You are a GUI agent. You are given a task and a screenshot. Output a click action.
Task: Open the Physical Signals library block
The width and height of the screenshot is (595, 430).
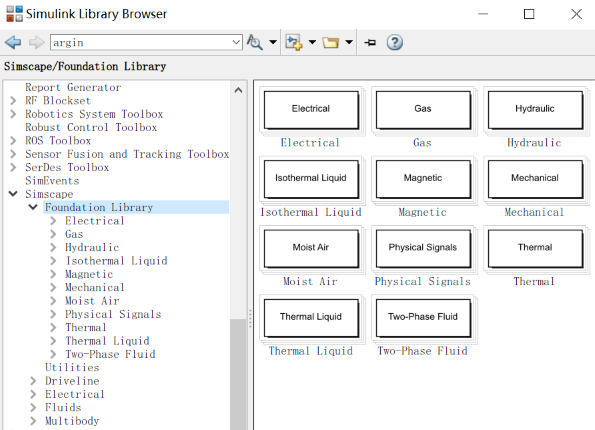(423, 249)
